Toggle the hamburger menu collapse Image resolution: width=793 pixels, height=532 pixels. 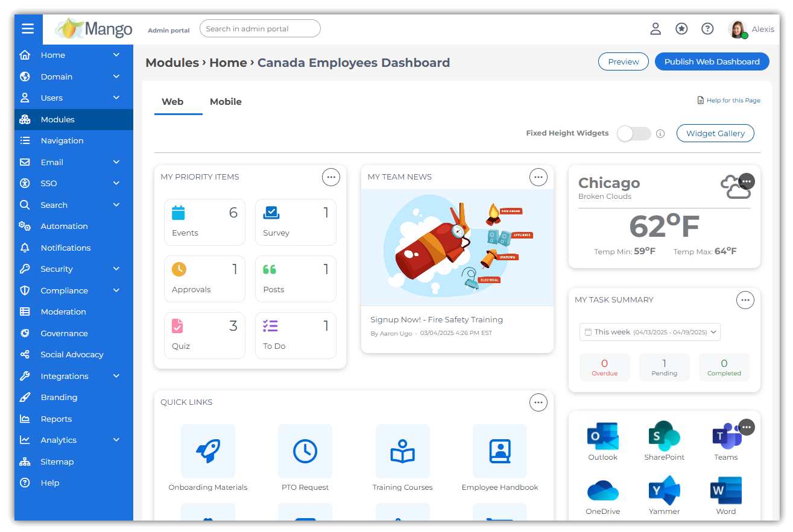point(28,28)
